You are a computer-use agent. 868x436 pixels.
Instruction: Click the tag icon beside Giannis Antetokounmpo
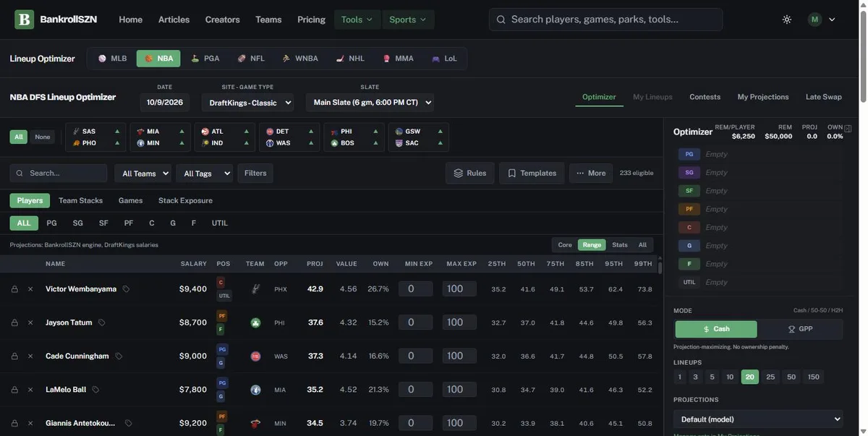[x=128, y=423]
